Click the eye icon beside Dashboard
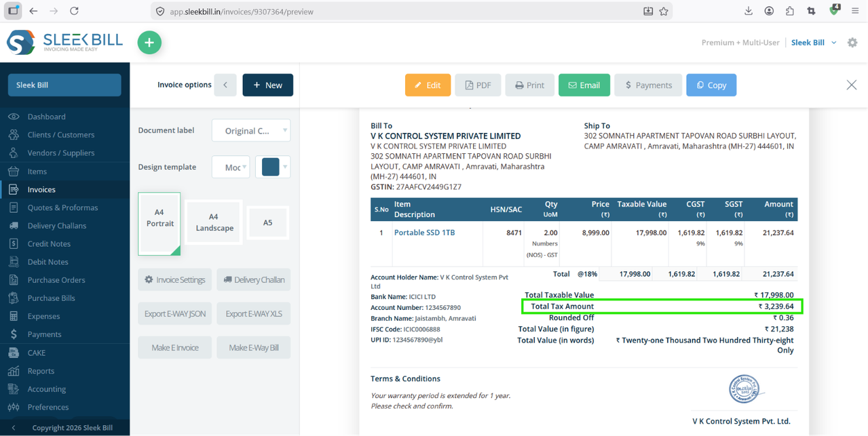The image size is (868, 436). pos(14,117)
